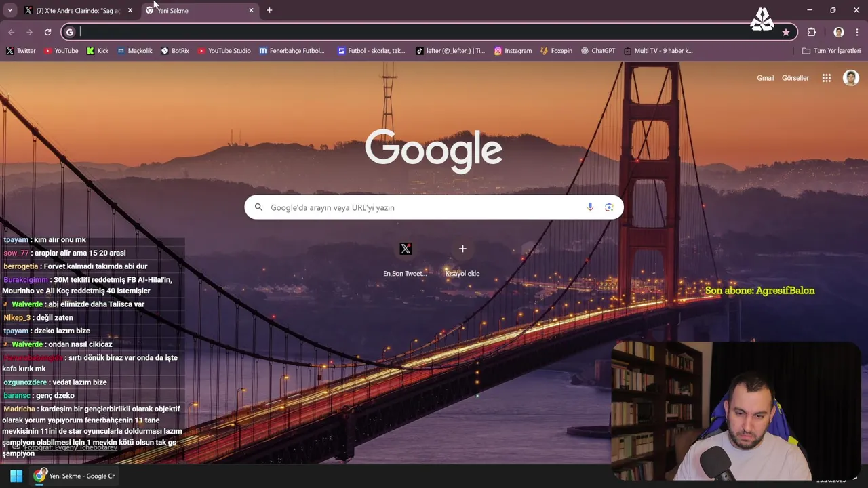The width and height of the screenshot is (868, 488).
Task: Go forward with the forward arrow
Action: point(29,32)
